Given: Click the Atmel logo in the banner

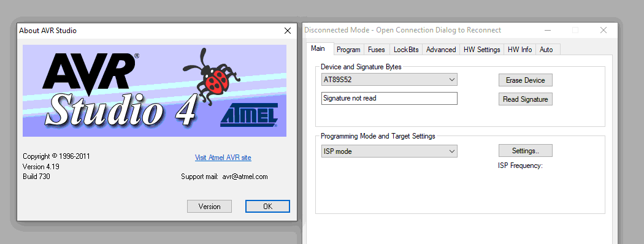Looking at the screenshot, I should tap(250, 115).
